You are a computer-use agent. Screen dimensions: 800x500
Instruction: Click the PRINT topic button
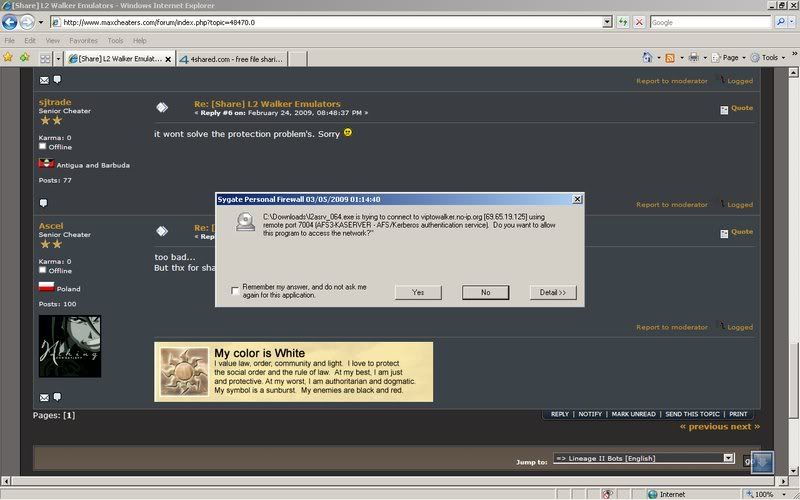738,414
